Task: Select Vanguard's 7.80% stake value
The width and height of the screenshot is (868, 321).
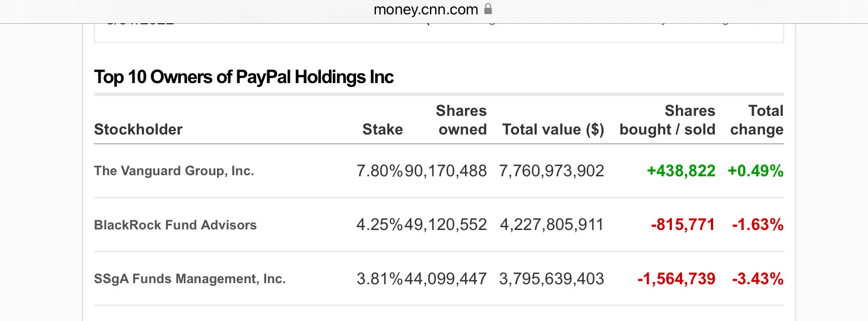Action: point(380,171)
